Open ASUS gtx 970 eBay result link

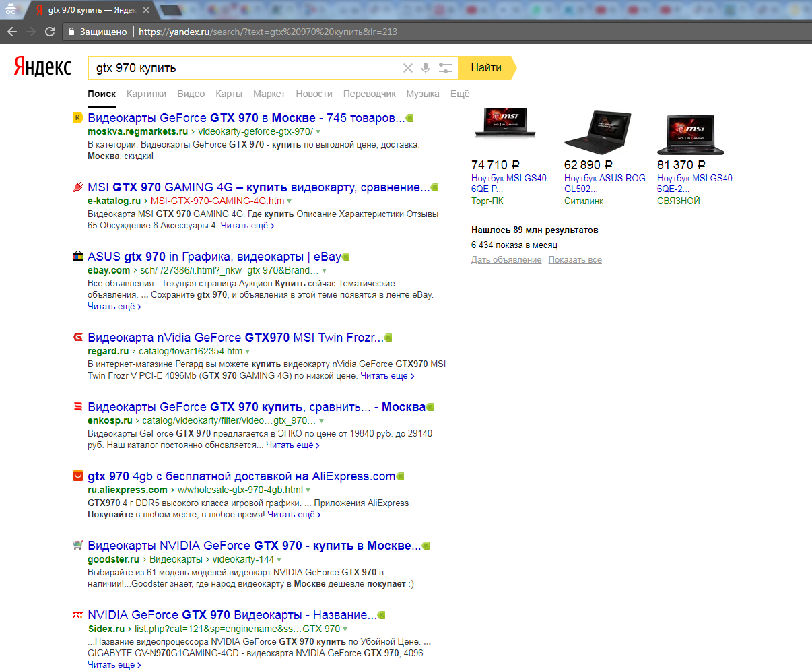tap(214, 257)
